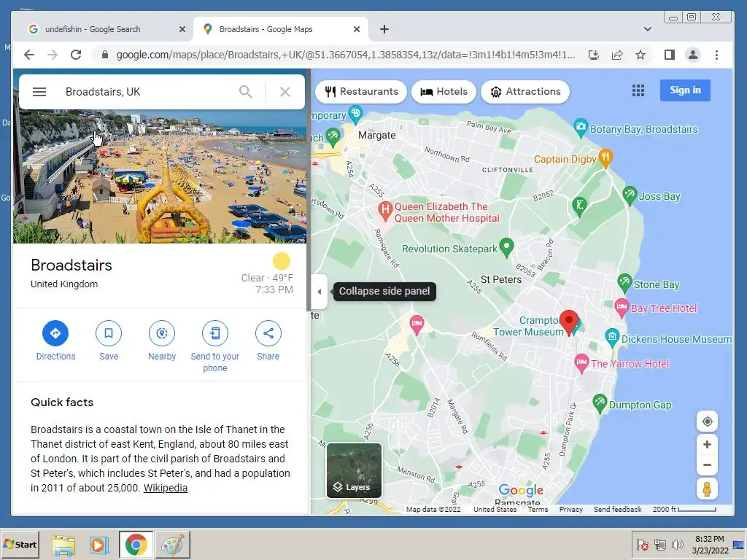The image size is (747, 560).
Task: Click the install app icon in address bar
Action: pos(594,55)
